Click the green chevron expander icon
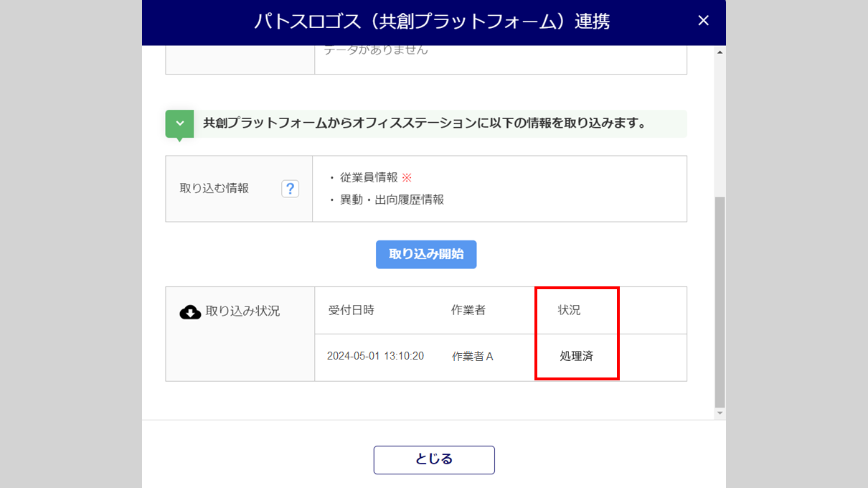The width and height of the screenshot is (868, 488). pos(179,123)
